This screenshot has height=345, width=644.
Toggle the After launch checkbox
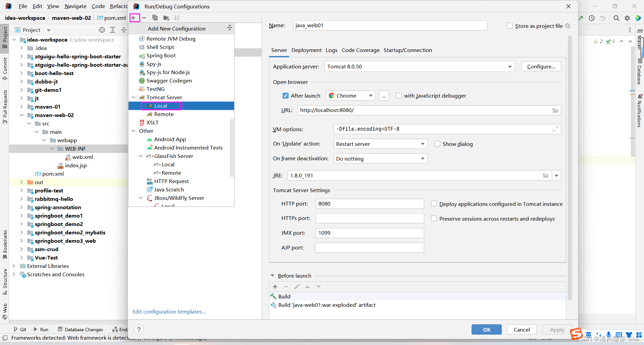click(x=285, y=96)
